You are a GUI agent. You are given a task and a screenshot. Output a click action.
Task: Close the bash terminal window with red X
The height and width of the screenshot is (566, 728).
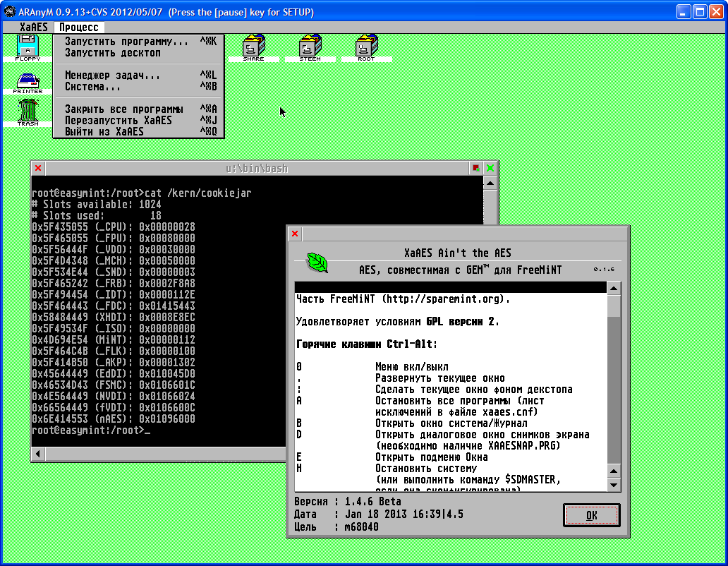(x=38, y=168)
